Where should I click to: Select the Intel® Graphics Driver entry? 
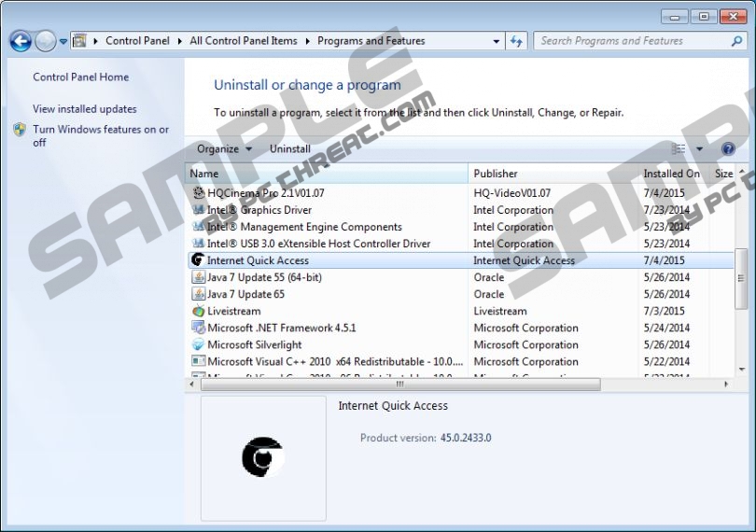(x=259, y=210)
